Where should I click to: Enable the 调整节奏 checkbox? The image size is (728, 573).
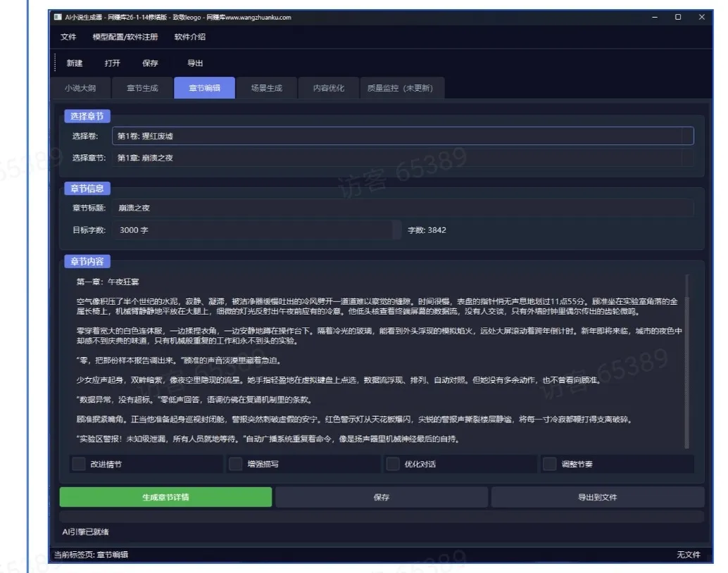tap(550, 464)
